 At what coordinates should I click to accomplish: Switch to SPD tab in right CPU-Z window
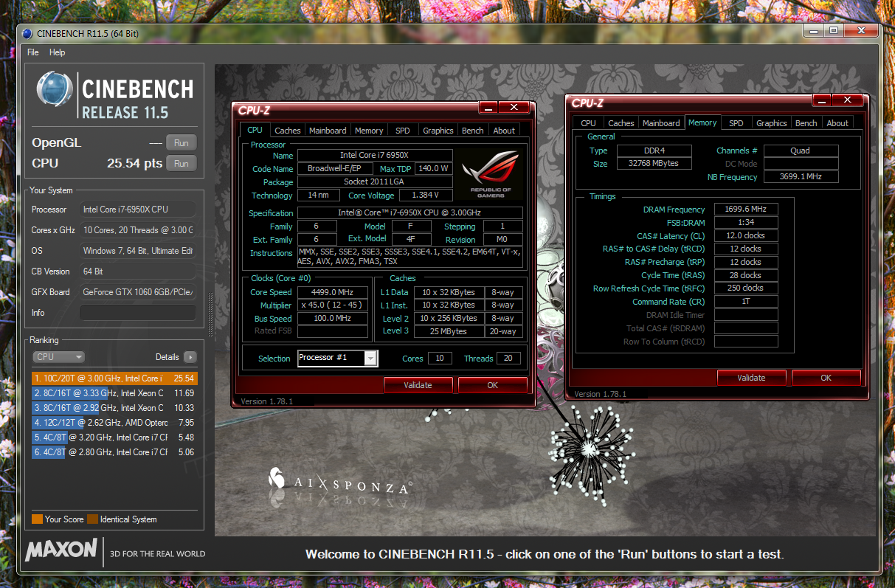pos(736,123)
